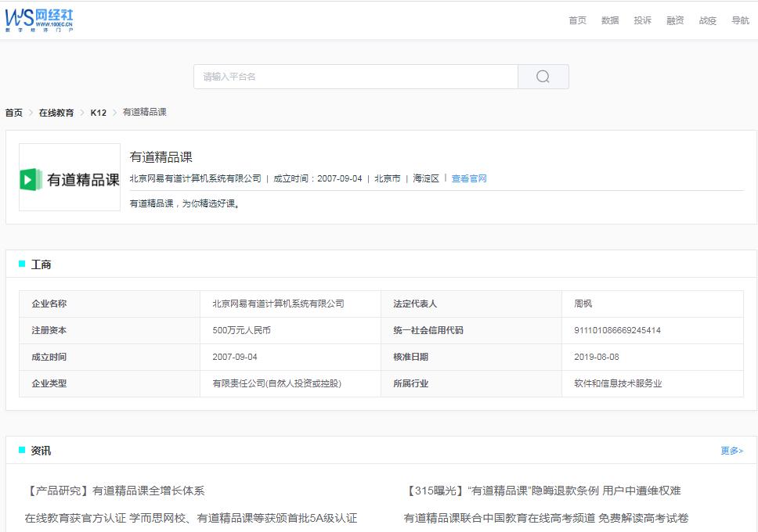
Task: Go to 首页 via the breadcrumb
Action: (x=13, y=112)
